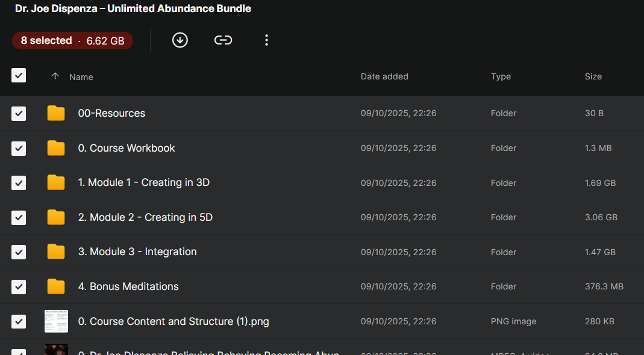
Task: Click the 00-Resources folder icon
Action: click(x=56, y=113)
